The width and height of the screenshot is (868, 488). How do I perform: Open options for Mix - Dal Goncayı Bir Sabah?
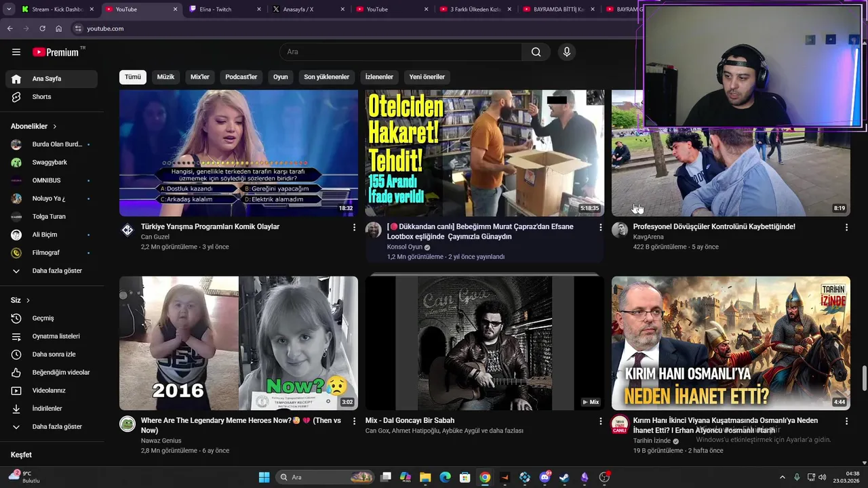pyautogui.click(x=600, y=422)
